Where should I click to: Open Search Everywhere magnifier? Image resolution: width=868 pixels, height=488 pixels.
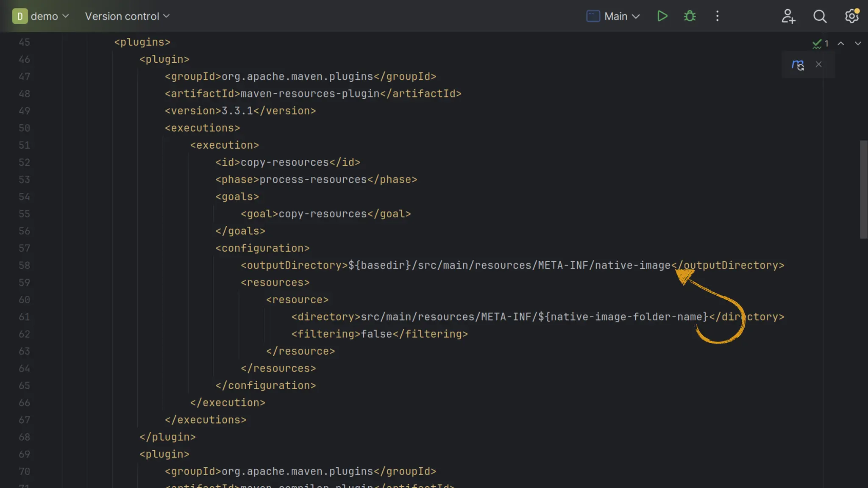pos(820,16)
